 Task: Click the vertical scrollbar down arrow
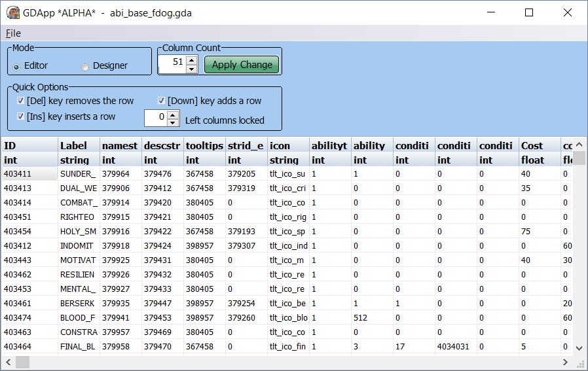pyautogui.click(x=579, y=348)
